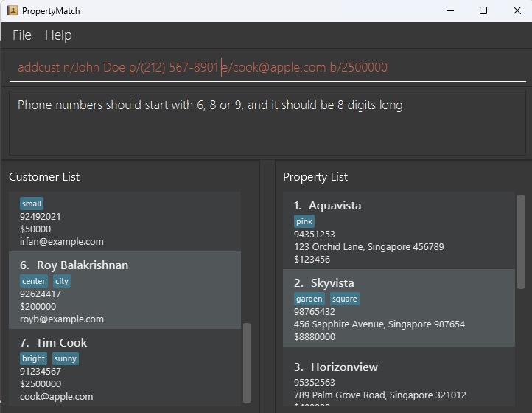The width and height of the screenshot is (532, 413).
Task: Click phone number 92624417
Action: coord(41,294)
